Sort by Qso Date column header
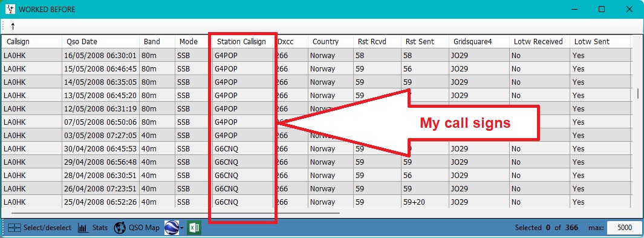 (101, 42)
